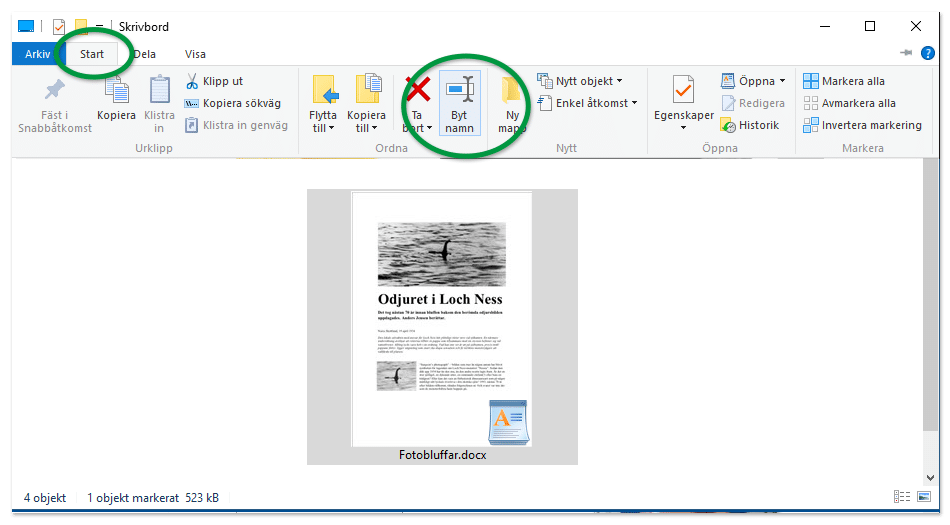The image size is (950, 525).
Task: Click the Egenskaper properties icon
Action: (683, 91)
